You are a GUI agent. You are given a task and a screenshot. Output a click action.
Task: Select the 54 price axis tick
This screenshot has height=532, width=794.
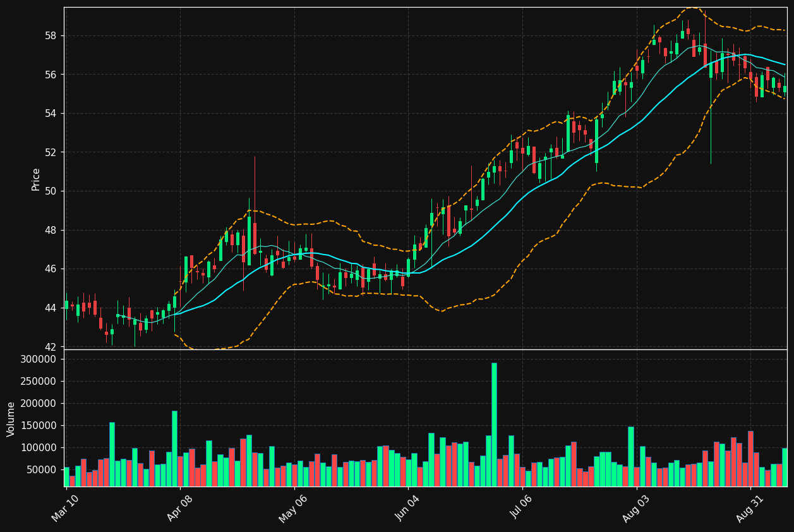tap(51, 114)
